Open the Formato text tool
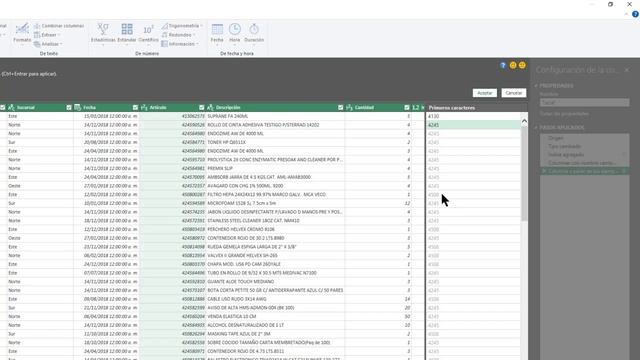The image size is (640, 360). 22,32
